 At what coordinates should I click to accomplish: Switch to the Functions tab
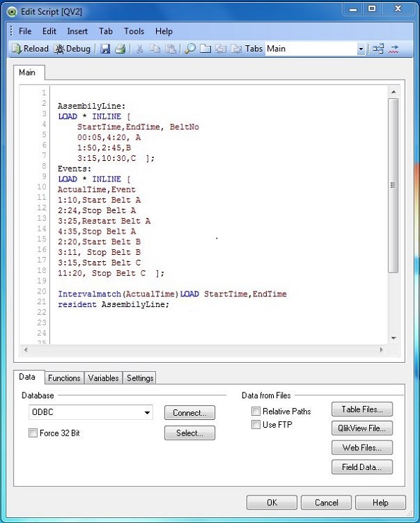coord(64,378)
